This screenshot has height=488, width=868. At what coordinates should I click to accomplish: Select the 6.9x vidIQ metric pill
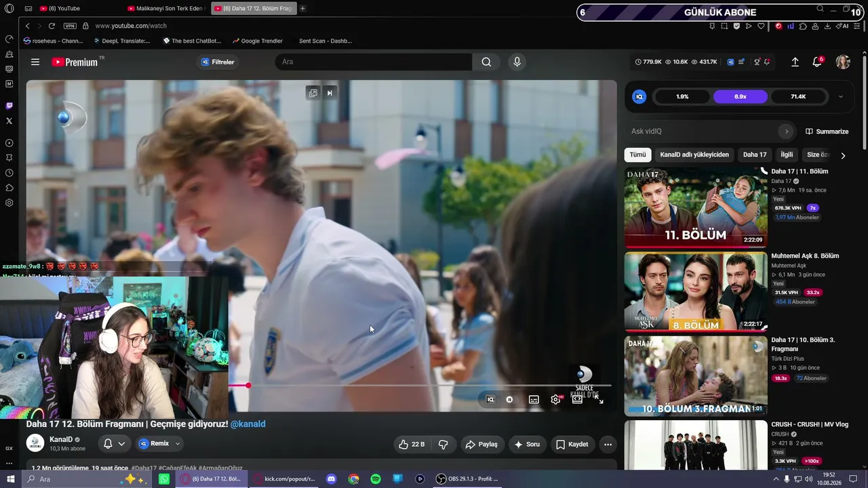click(x=741, y=97)
